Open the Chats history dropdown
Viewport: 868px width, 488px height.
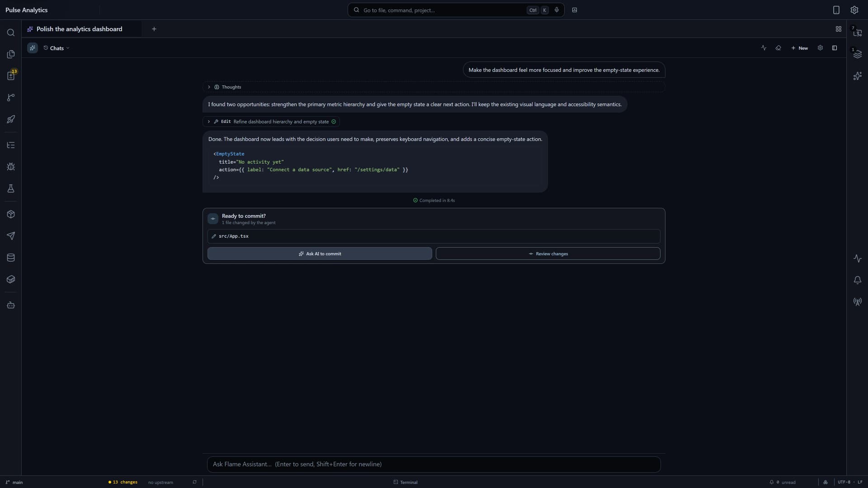[57, 48]
